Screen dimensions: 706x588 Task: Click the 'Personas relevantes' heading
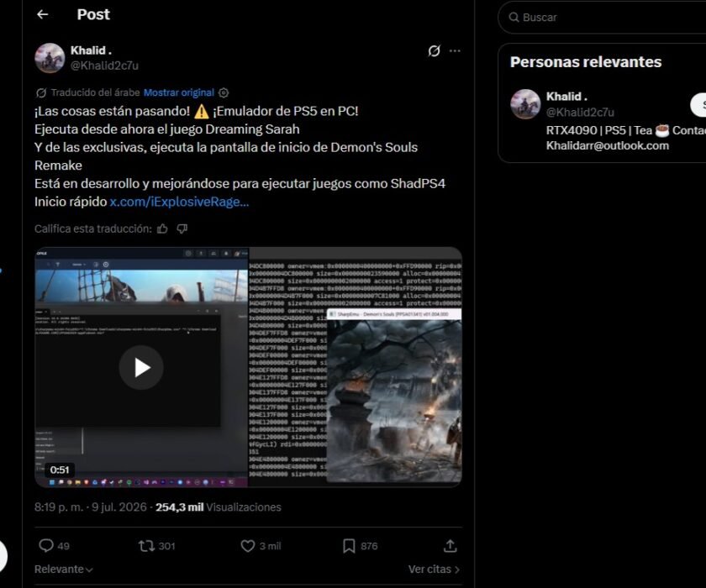click(x=586, y=61)
